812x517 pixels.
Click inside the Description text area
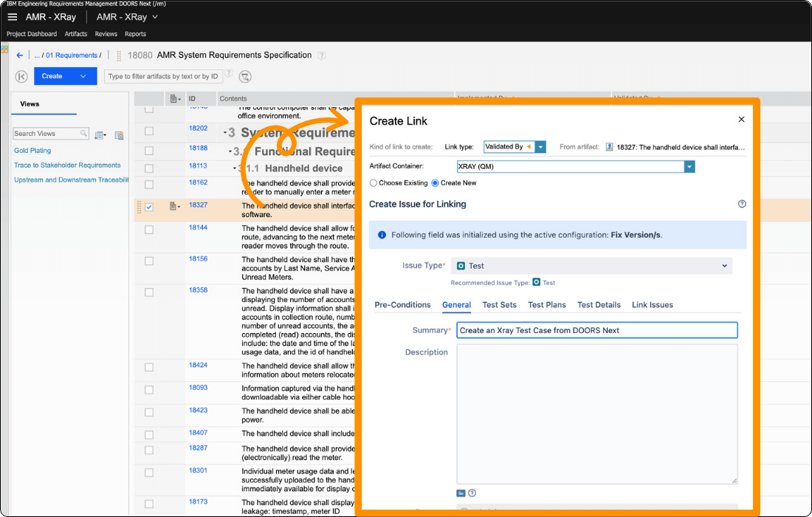[x=596, y=414]
